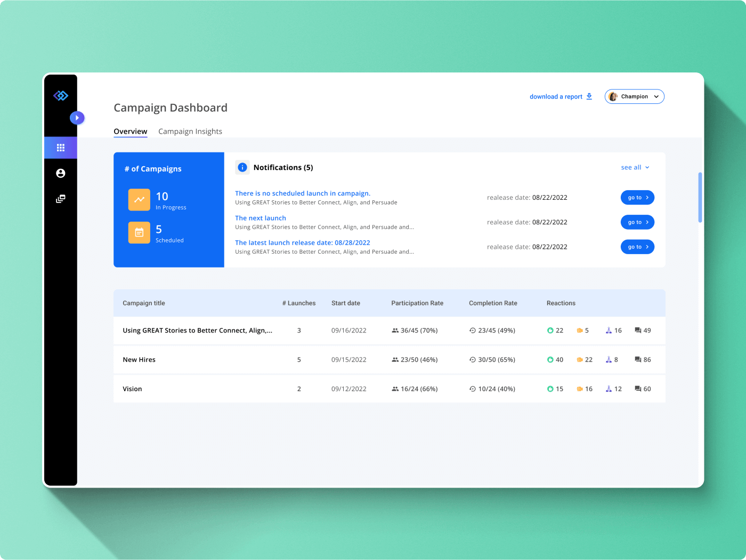
Task: Click the fist-bump reaction icon for Vision
Action: [580, 389]
